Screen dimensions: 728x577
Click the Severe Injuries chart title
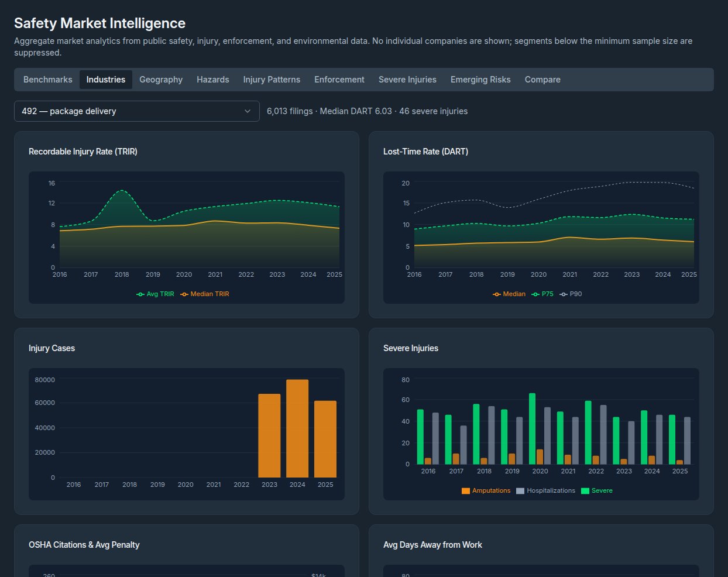411,348
